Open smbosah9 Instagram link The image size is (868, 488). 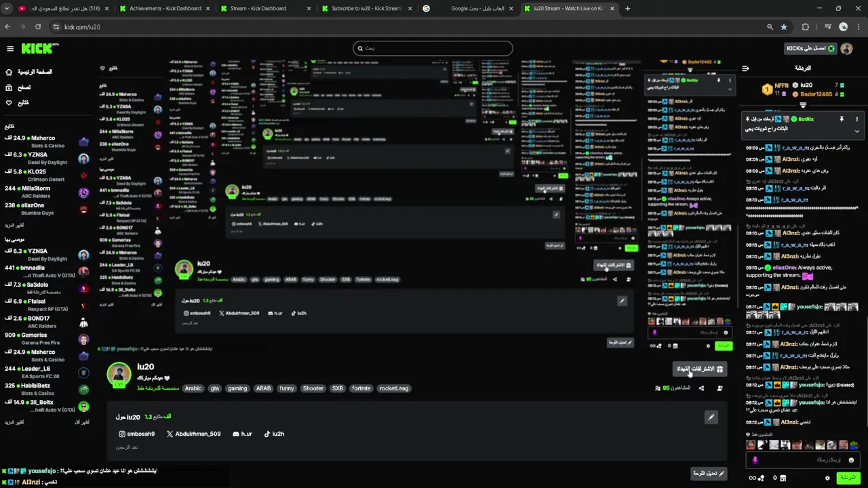pos(137,434)
